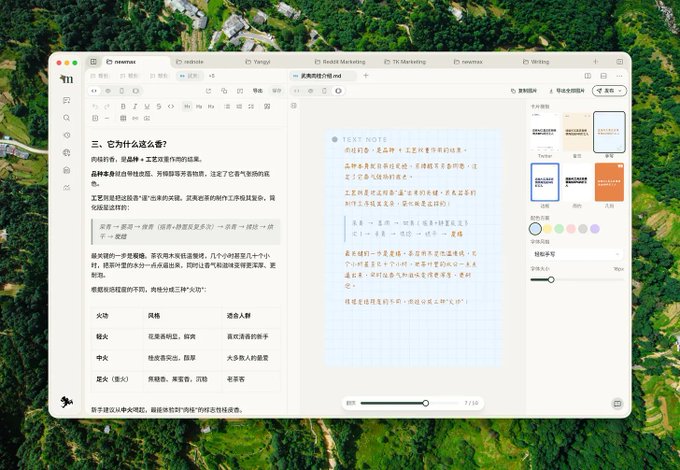This screenshot has width=680, height=470.
Task: Apply strikethrough with the S icon
Action: pos(159,106)
